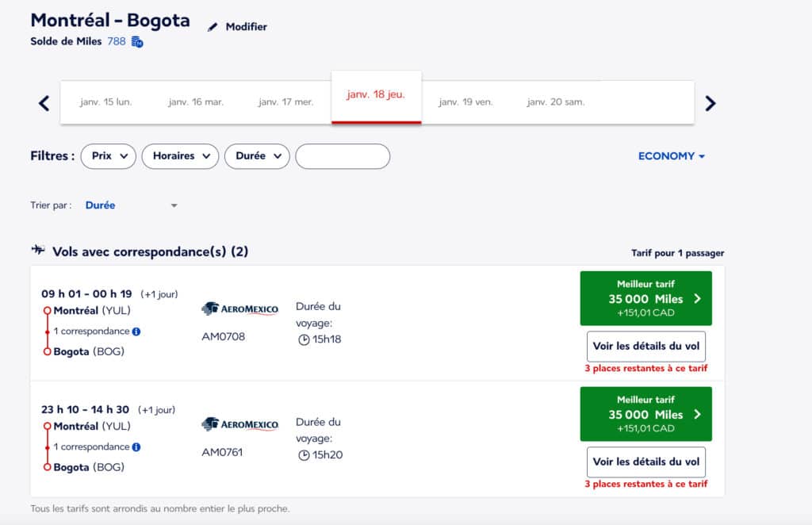The width and height of the screenshot is (812, 525).
Task: Select the janv. 17 mer. date tab
Action: [285, 102]
